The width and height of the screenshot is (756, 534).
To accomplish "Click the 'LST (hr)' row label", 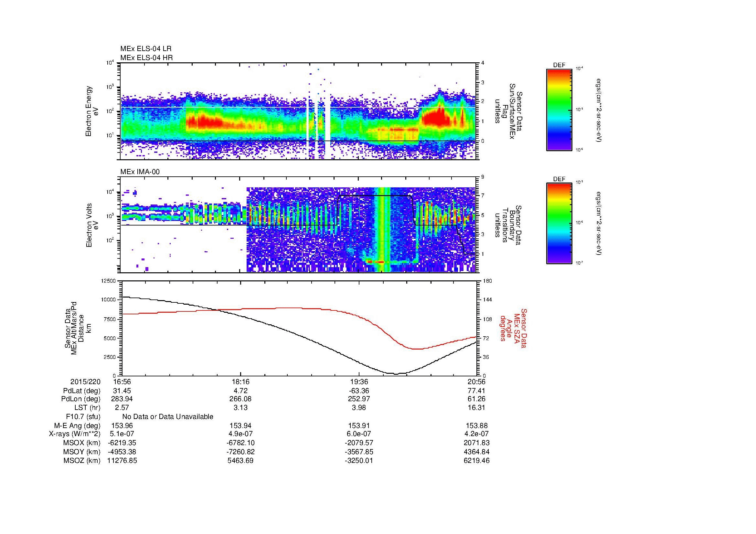I will click(87, 408).
